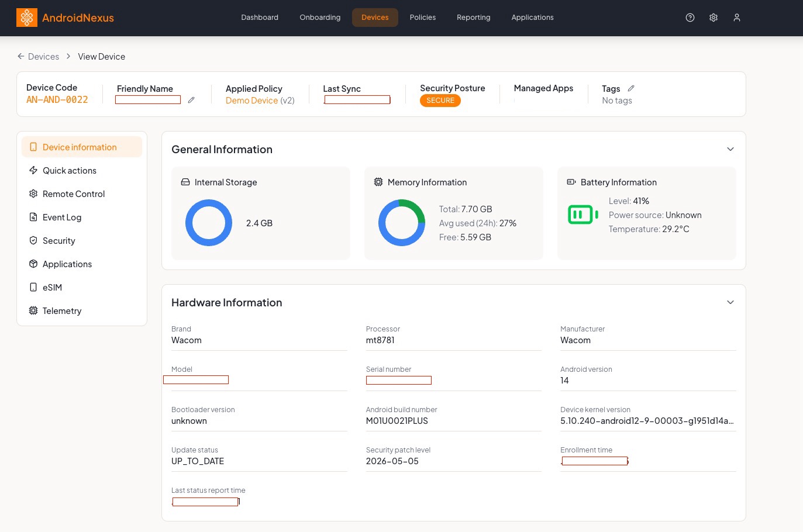Screen dimensions: 803x532
Task: Open the help question mark icon
Action: point(690,18)
